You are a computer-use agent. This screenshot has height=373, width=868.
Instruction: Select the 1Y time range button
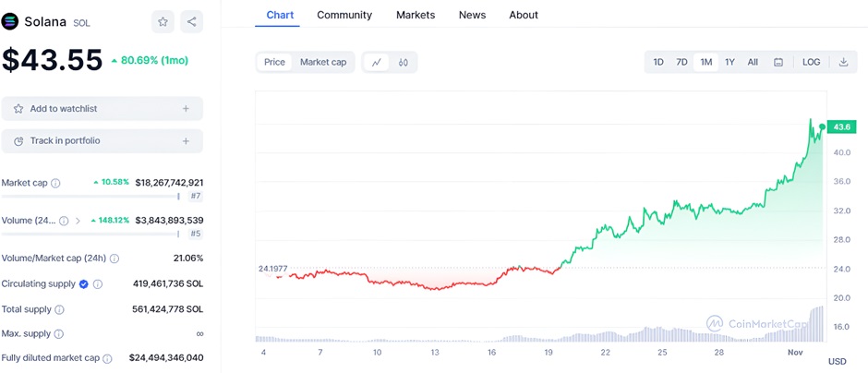(729, 62)
